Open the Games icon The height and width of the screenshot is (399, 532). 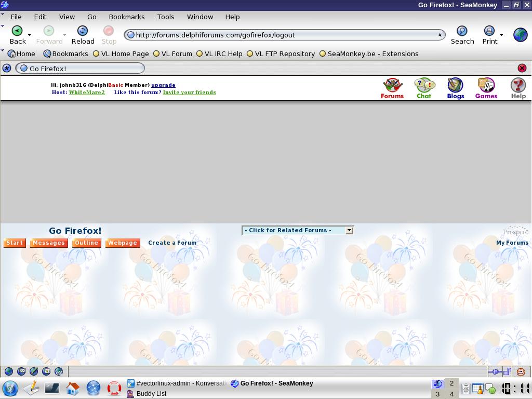coord(486,88)
